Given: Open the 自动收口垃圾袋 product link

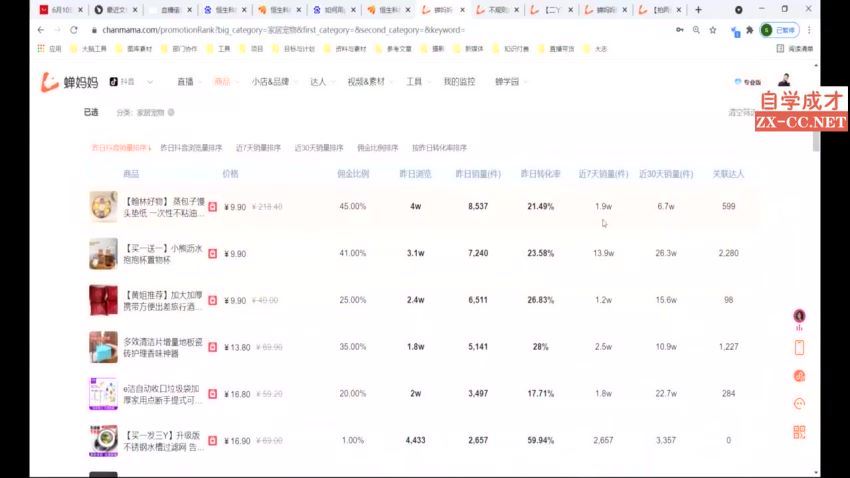Looking at the screenshot, I should pyautogui.click(x=163, y=394).
